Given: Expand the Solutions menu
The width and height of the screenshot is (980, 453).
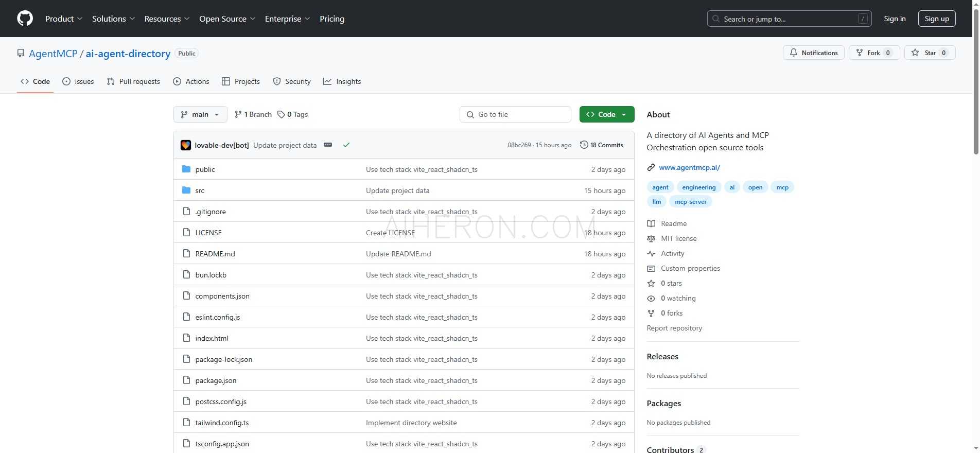Looking at the screenshot, I should [x=114, y=19].
